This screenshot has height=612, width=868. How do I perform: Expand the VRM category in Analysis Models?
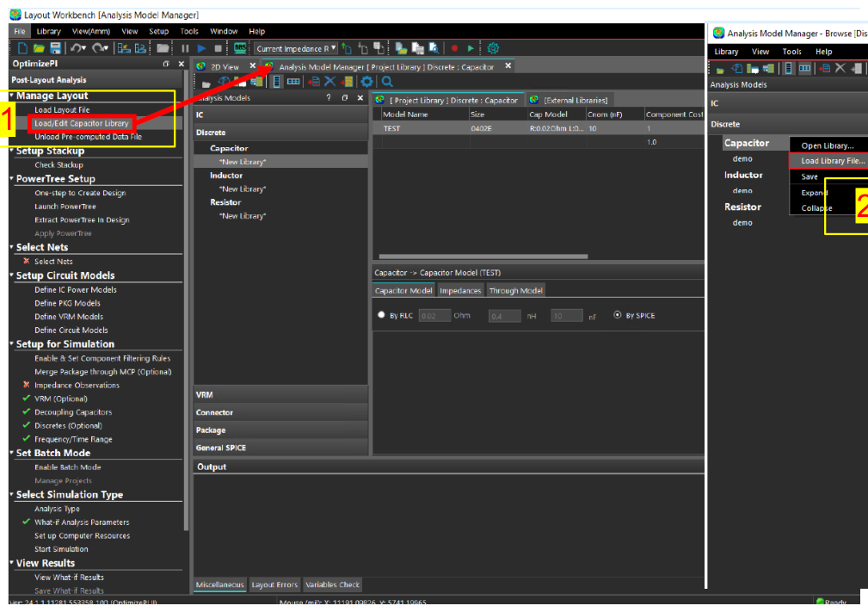(x=280, y=394)
